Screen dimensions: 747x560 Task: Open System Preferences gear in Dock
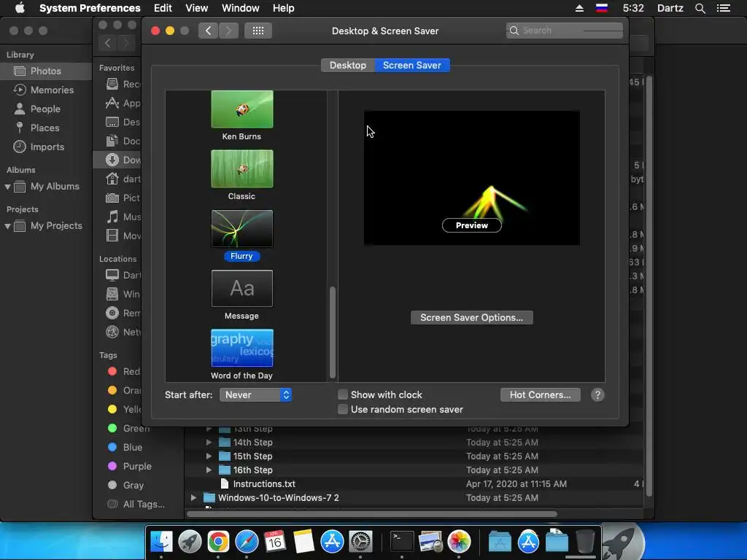pyautogui.click(x=360, y=542)
